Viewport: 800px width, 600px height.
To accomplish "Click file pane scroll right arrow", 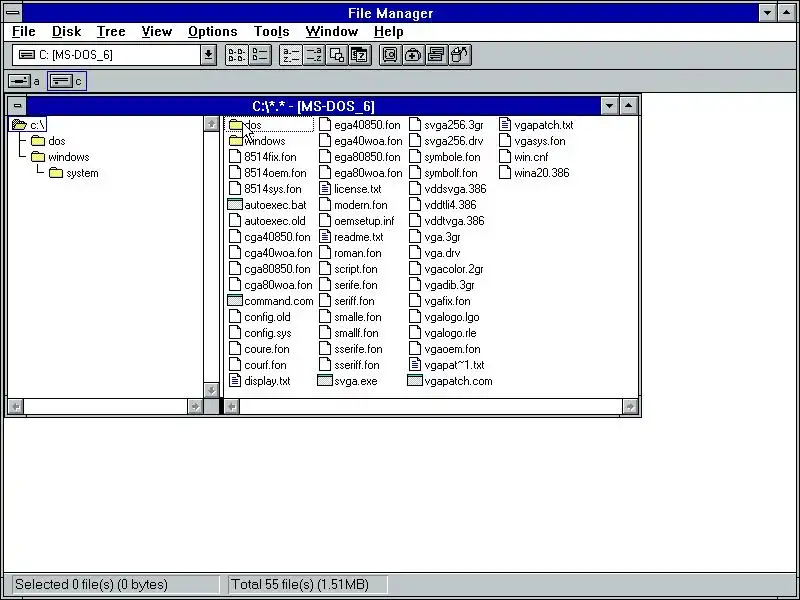I will click(x=630, y=407).
